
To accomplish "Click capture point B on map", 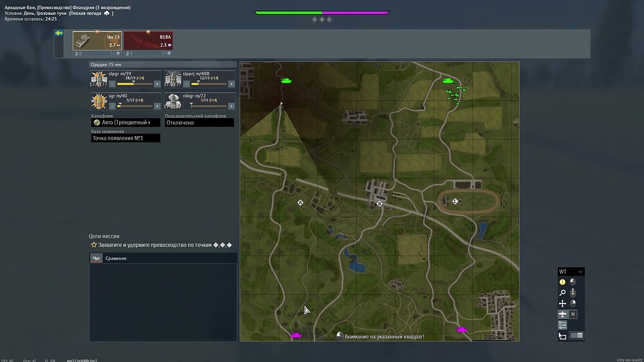I will 379,204.
